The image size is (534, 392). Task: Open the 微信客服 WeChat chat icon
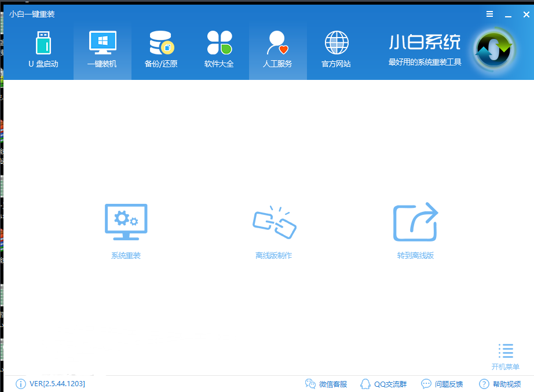coord(311,383)
